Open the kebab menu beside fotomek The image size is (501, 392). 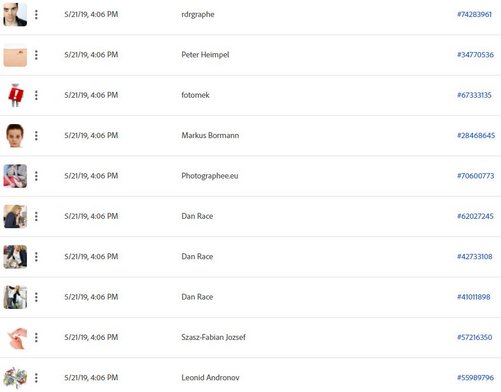[x=36, y=95]
